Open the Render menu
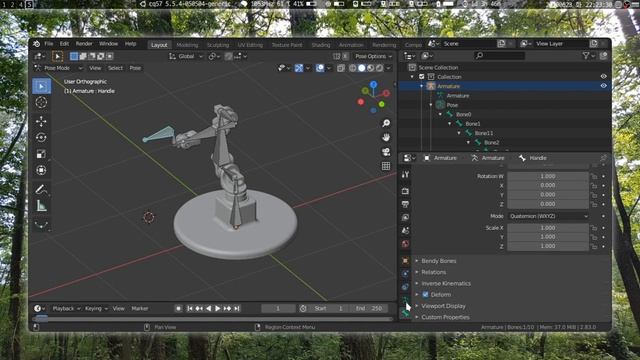 tap(84, 44)
